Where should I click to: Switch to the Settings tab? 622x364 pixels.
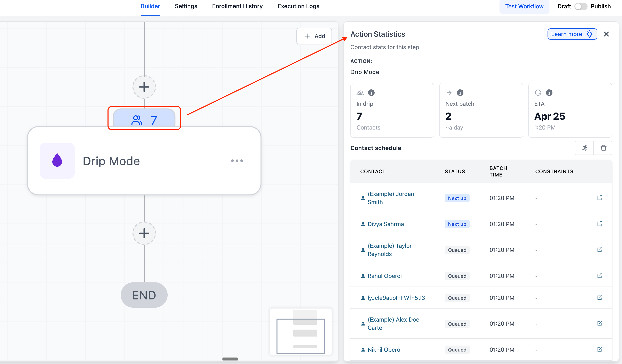point(186,6)
